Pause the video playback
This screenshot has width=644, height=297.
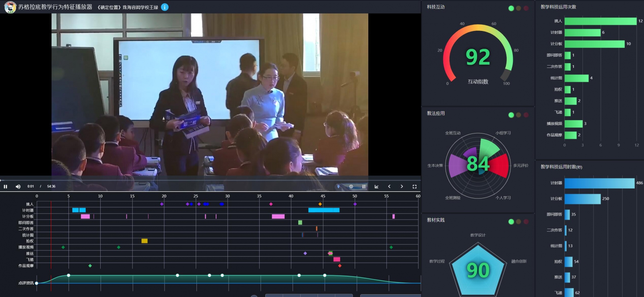point(6,186)
